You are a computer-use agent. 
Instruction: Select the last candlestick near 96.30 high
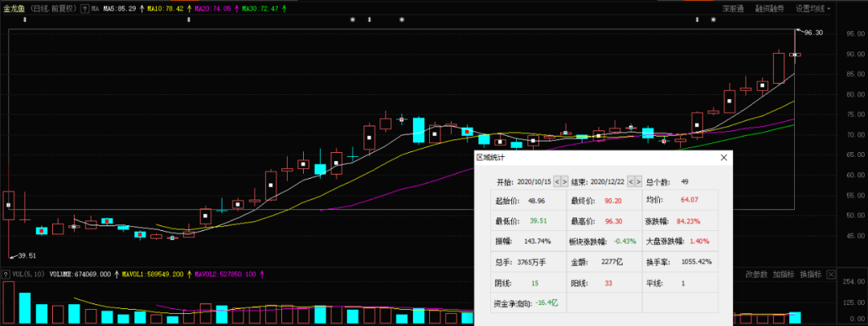(x=795, y=55)
